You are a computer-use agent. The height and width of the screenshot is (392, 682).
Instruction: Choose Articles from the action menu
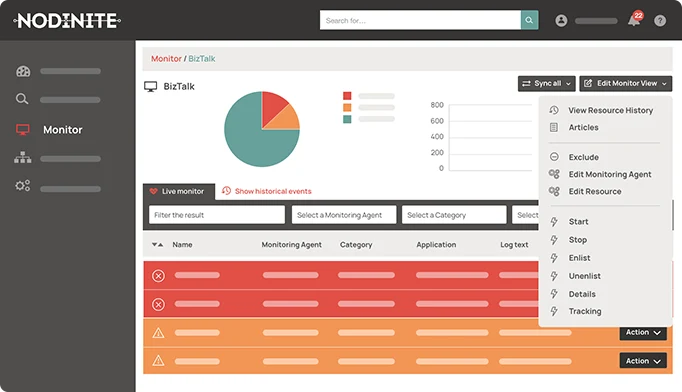[583, 127]
